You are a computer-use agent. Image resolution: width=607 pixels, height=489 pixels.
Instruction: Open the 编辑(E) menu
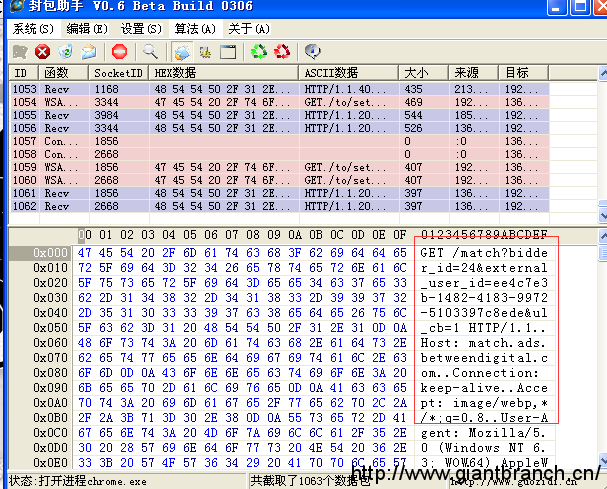[x=87, y=29]
